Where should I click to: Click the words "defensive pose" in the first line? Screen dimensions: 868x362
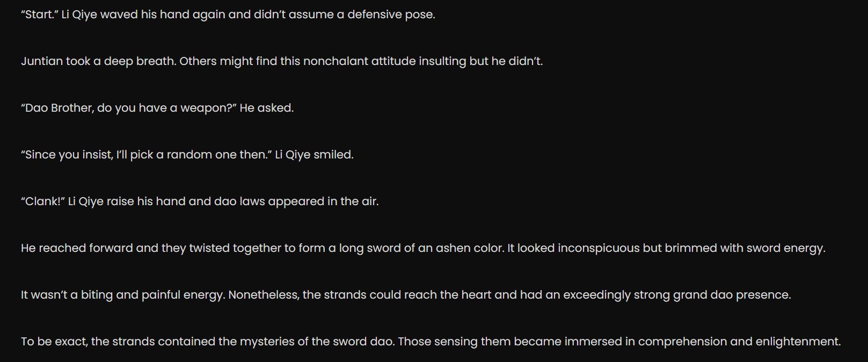point(390,15)
